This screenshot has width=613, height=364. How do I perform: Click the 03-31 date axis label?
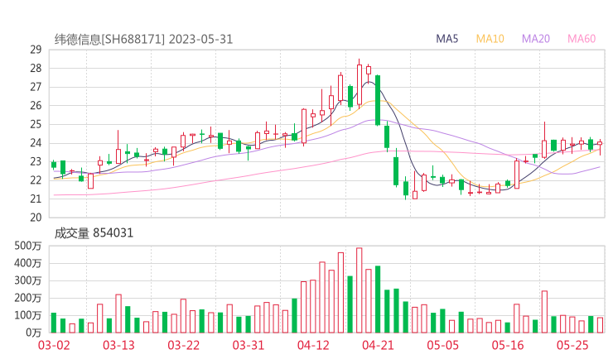(249, 345)
